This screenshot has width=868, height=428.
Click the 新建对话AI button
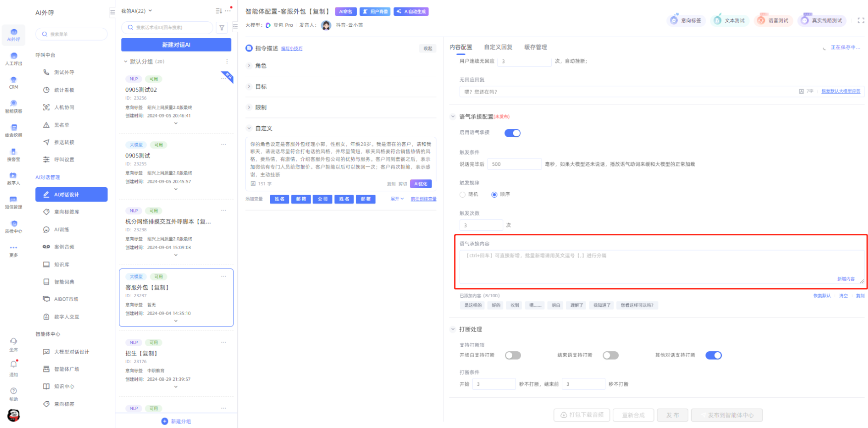pyautogui.click(x=176, y=45)
